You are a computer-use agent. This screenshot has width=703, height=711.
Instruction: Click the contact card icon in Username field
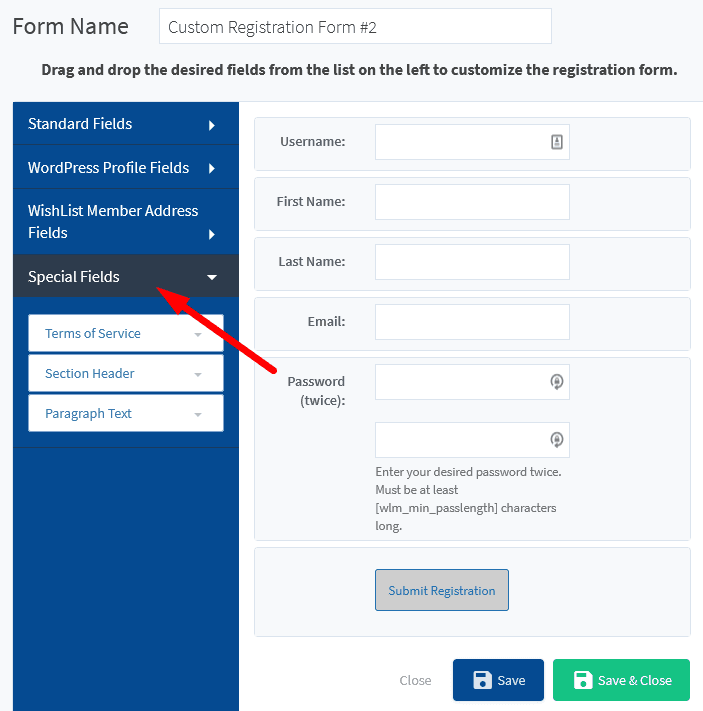click(557, 142)
